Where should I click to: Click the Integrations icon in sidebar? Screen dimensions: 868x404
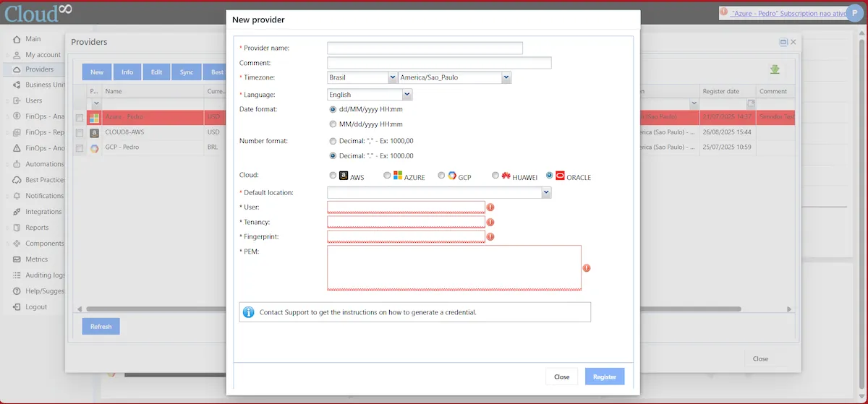pos(17,212)
